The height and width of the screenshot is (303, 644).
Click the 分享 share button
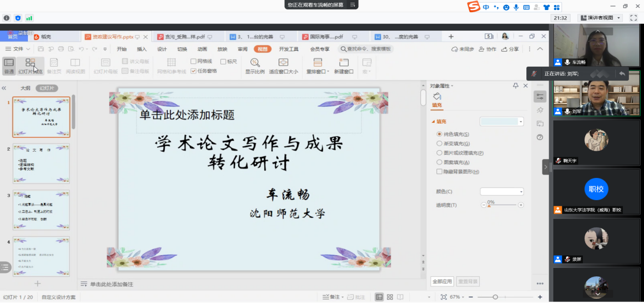coord(510,49)
